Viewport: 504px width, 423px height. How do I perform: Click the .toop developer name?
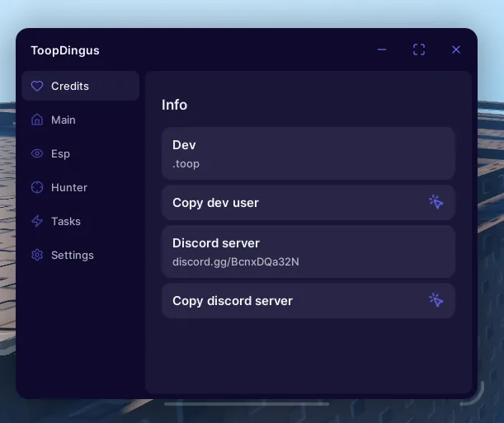(x=186, y=164)
